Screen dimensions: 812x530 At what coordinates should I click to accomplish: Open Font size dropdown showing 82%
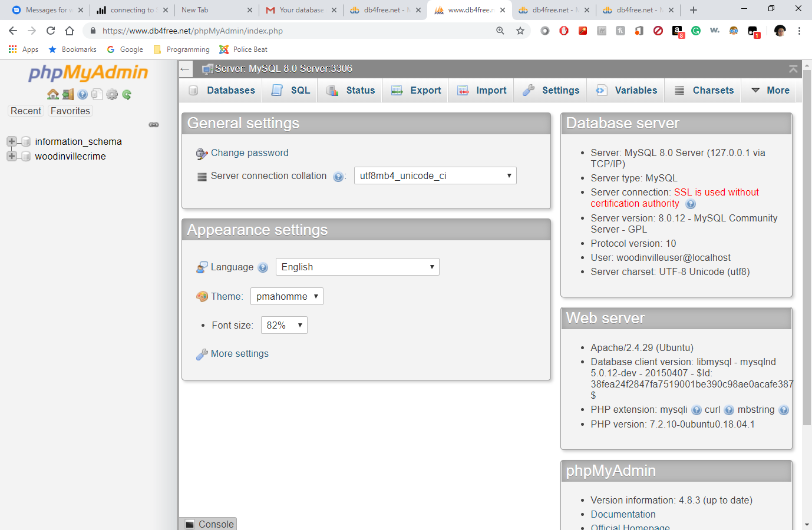coord(284,325)
